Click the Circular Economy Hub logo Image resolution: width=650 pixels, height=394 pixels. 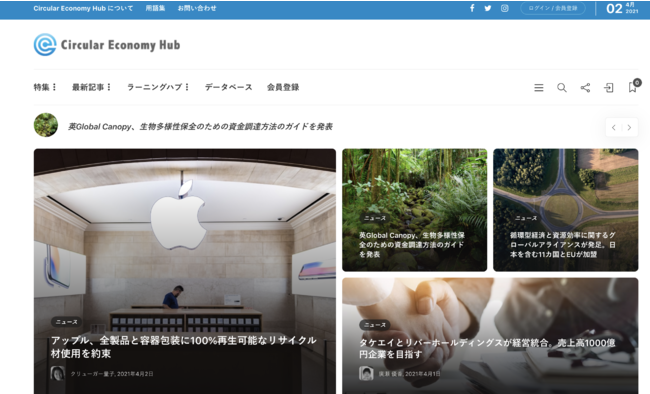point(107,45)
